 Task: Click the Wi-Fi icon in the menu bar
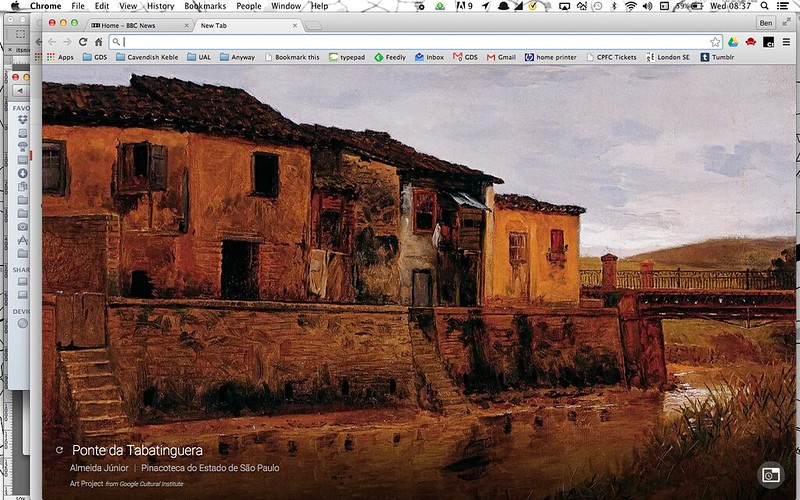(x=631, y=6)
